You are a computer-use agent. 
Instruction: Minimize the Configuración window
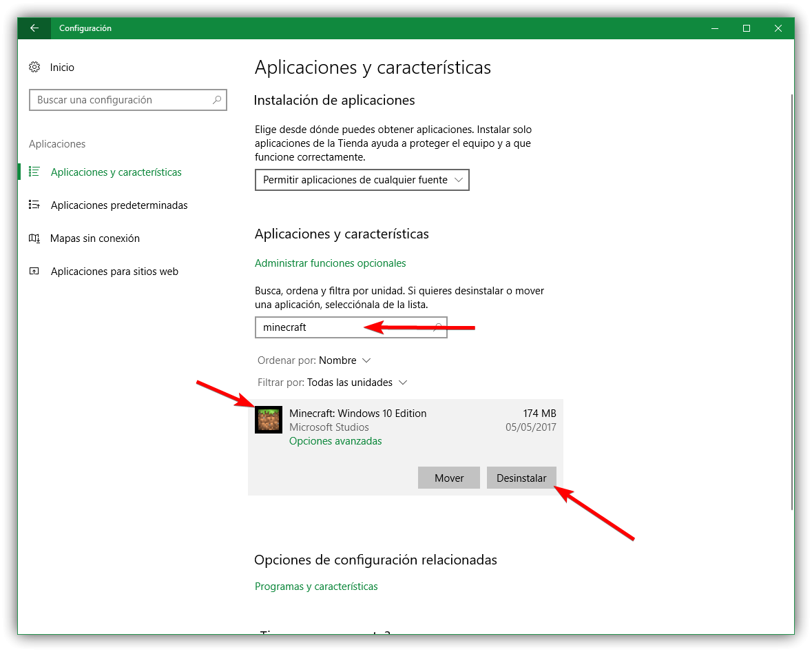pos(715,28)
